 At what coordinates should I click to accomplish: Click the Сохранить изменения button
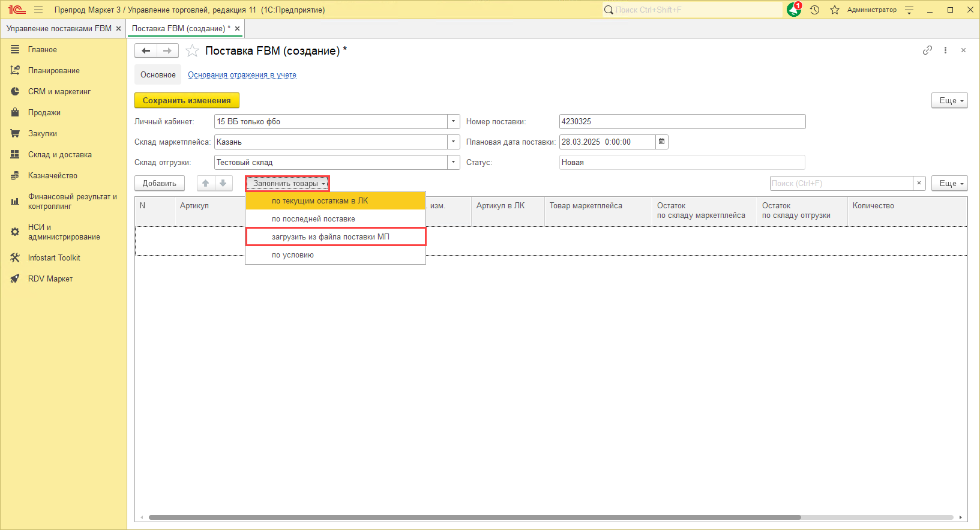click(187, 100)
